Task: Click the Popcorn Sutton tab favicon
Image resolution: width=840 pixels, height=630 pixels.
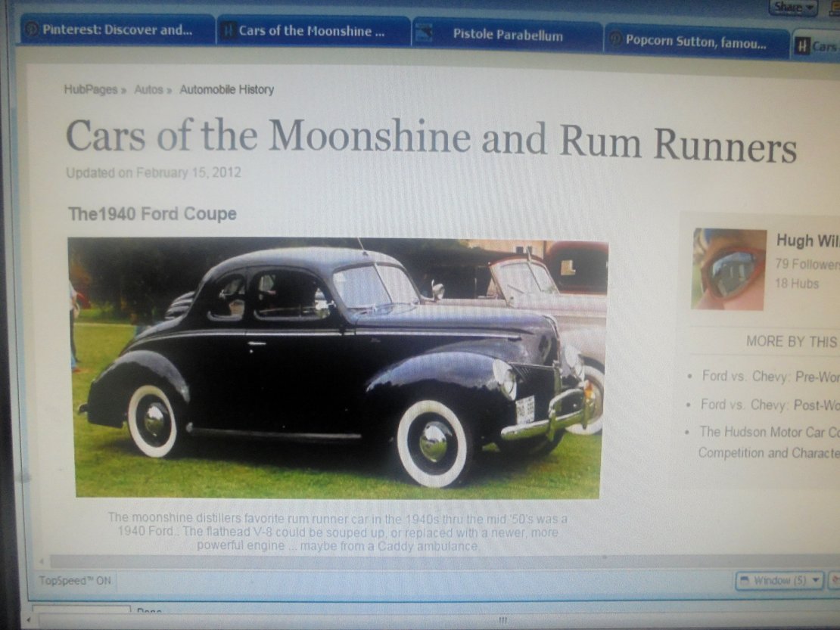Action: pos(616,39)
